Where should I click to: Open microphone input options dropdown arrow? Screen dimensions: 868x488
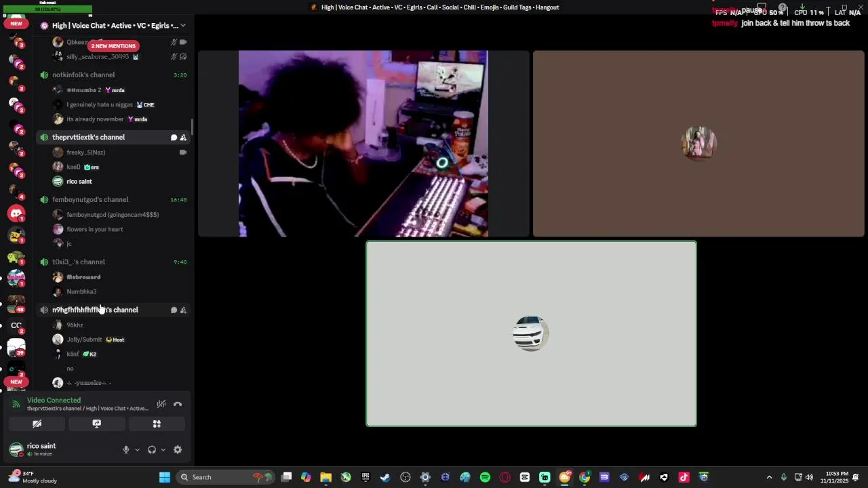click(x=137, y=449)
